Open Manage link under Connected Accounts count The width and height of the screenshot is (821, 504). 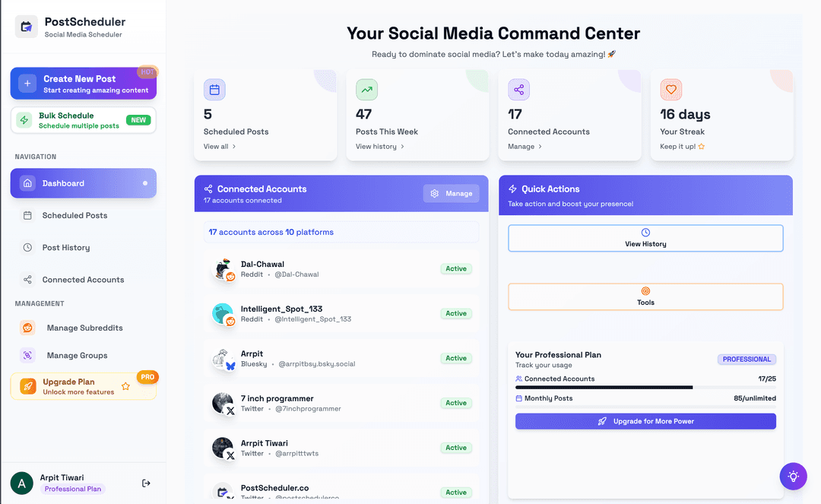(525, 147)
